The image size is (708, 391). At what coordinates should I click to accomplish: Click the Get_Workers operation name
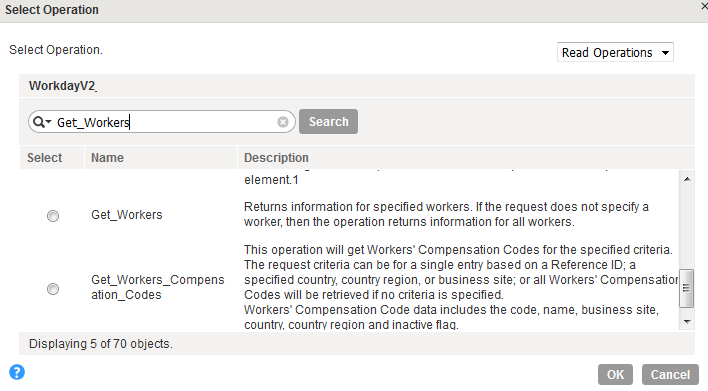[126, 215]
